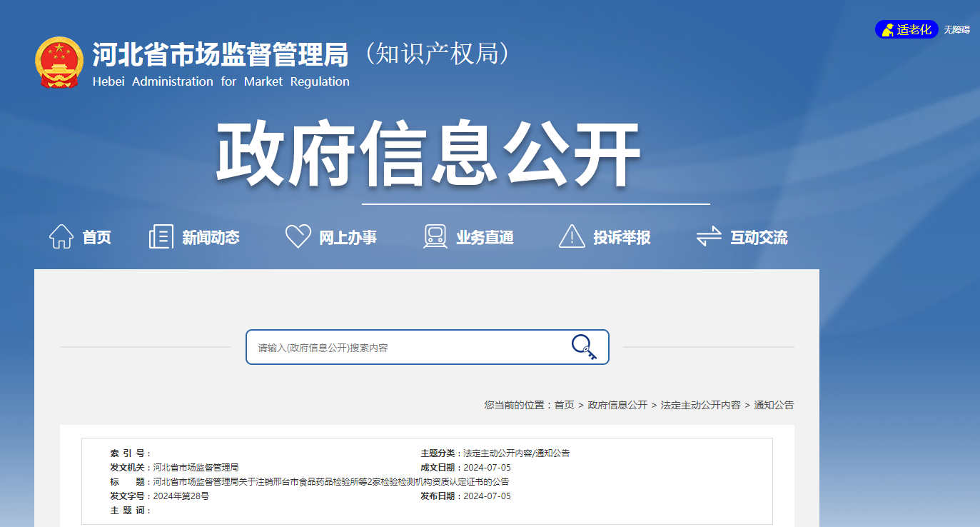Focus the 政府信息公开 search input box
Viewport: 980px width, 527px height.
pyautogui.click(x=407, y=348)
